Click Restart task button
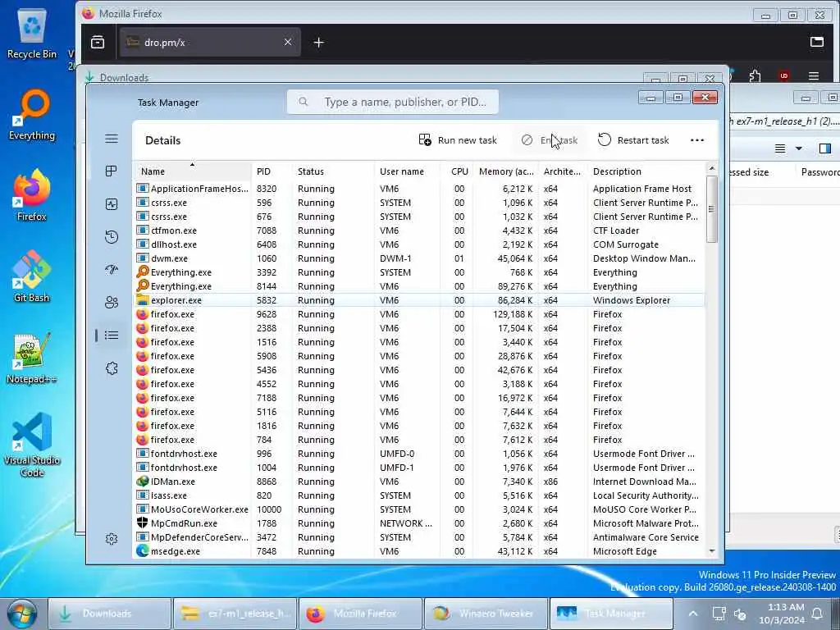840x630 pixels. (633, 140)
